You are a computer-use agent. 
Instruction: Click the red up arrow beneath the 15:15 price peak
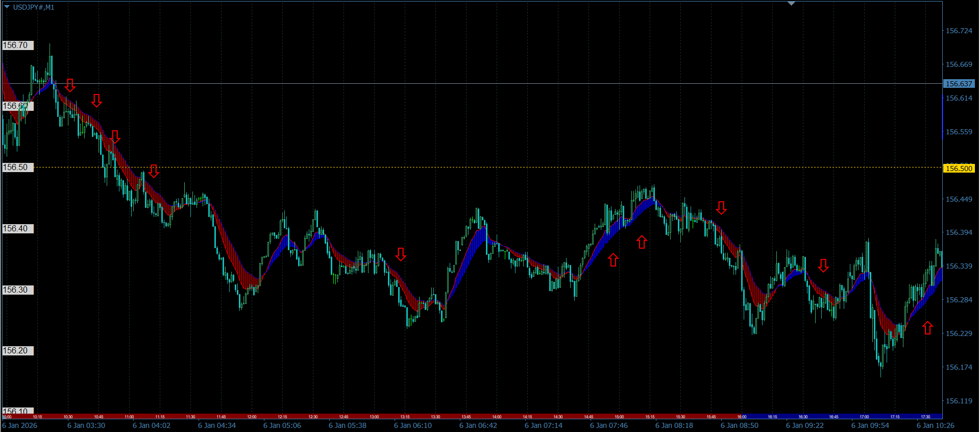tap(642, 242)
